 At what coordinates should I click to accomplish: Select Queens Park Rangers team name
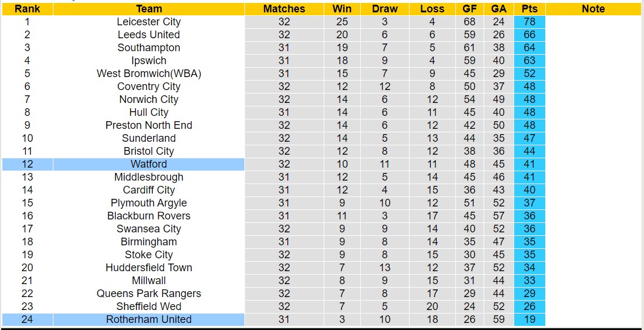tap(149, 294)
